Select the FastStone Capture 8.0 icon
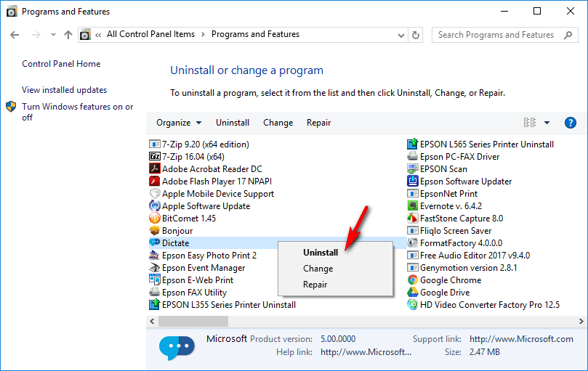Viewport: 588px width, 371px height. pos(413,219)
